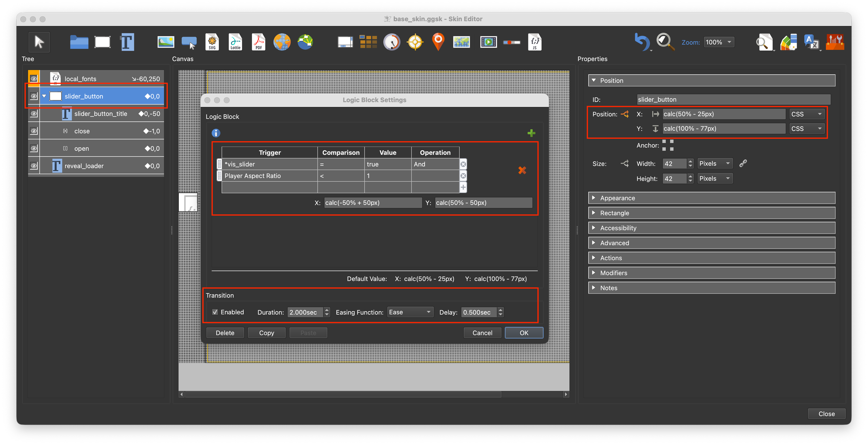Select the close item in tree
Screen dimensions: 868x445
coord(82,131)
